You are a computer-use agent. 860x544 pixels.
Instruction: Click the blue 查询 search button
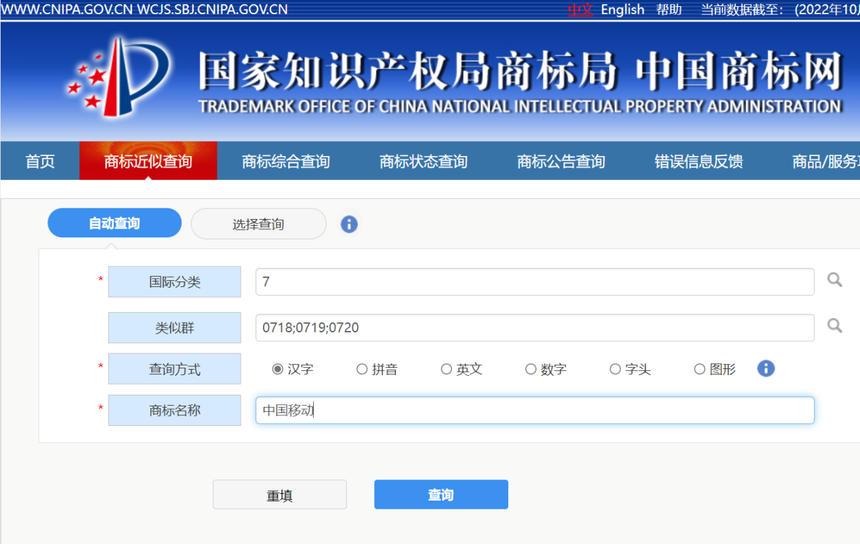click(441, 495)
